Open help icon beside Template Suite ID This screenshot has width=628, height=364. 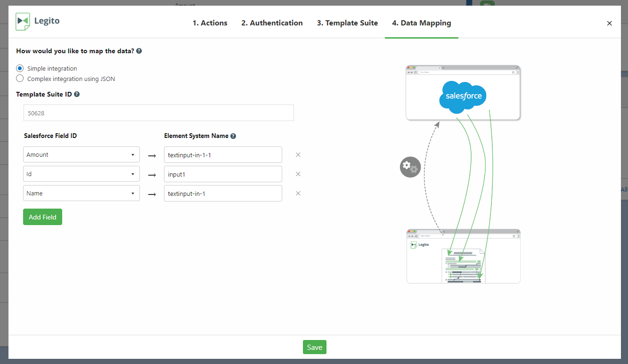(77, 94)
